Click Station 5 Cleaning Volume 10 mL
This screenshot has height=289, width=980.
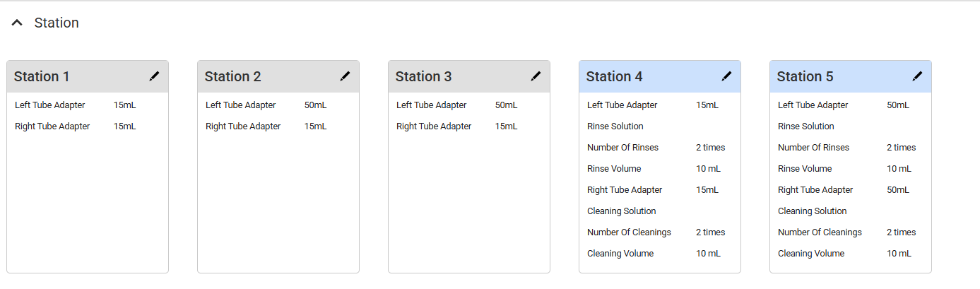coord(899,254)
